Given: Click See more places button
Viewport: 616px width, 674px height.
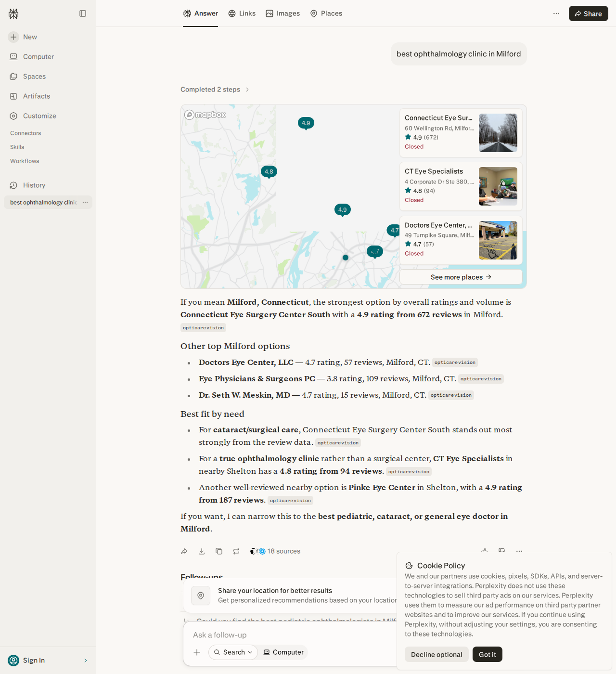Looking at the screenshot, I should tap(461, 277).
